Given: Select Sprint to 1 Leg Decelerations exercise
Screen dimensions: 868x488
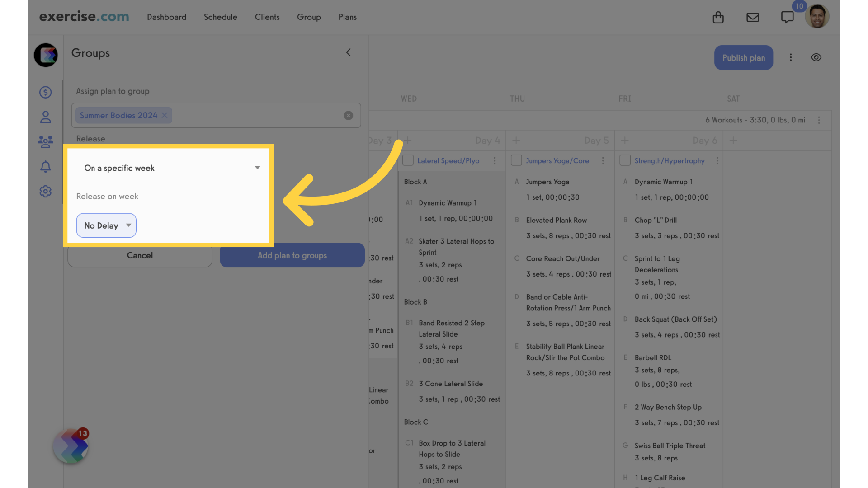Looking at the screenshot, I should pos(657,264).
